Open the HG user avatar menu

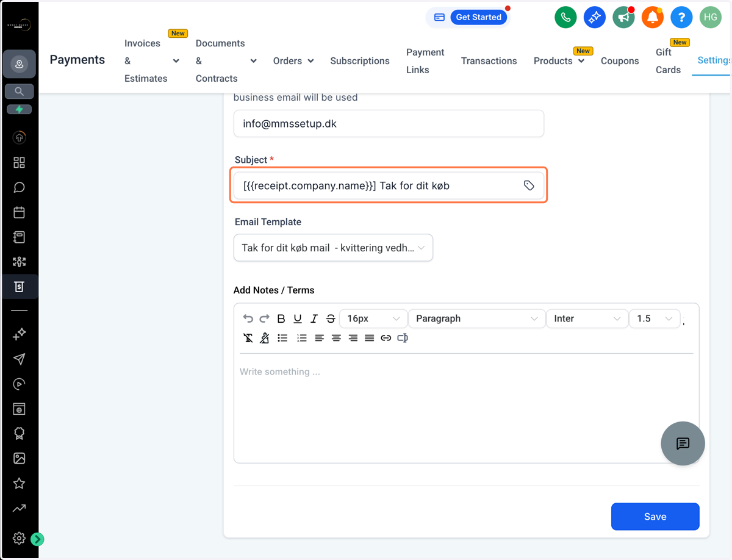[710, 17]
